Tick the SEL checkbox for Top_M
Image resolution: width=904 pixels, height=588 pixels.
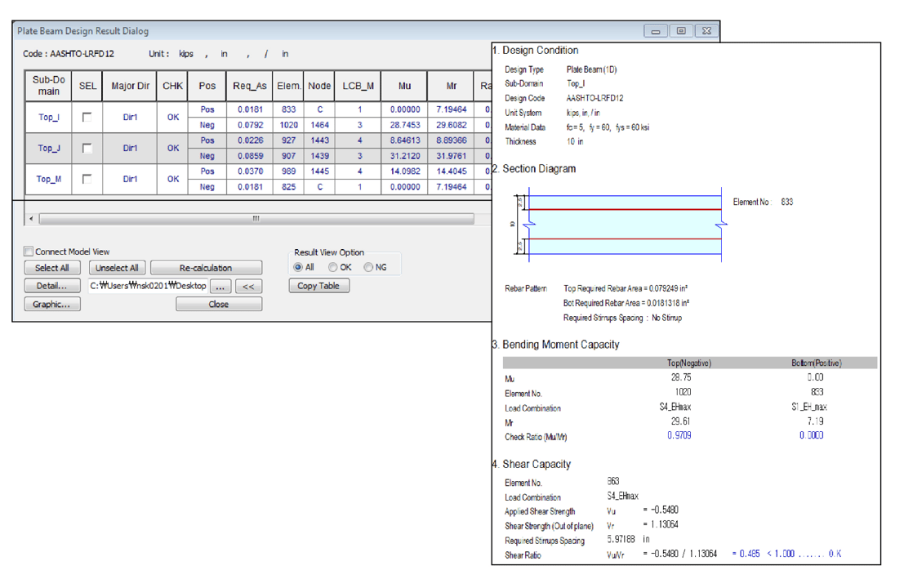tap(87, 179)
